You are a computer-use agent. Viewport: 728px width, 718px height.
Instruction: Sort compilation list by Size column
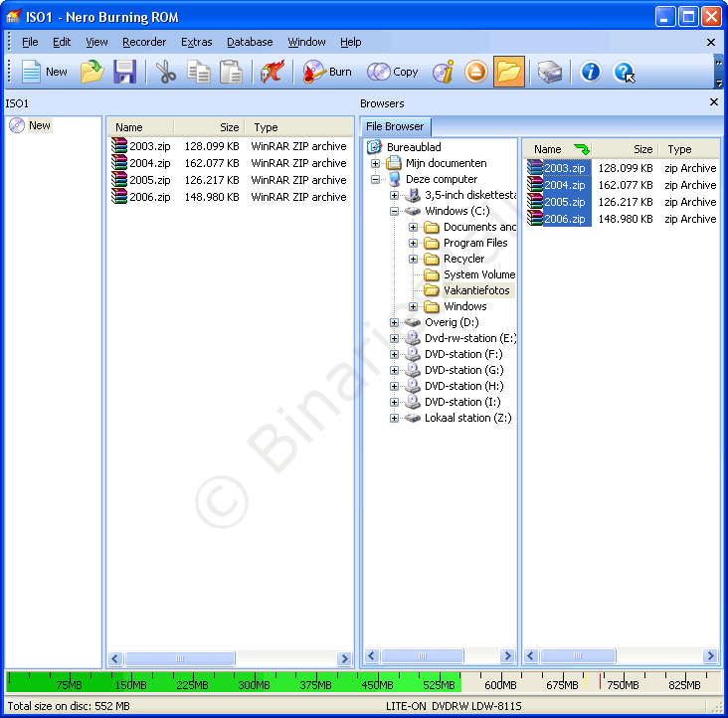210,127
